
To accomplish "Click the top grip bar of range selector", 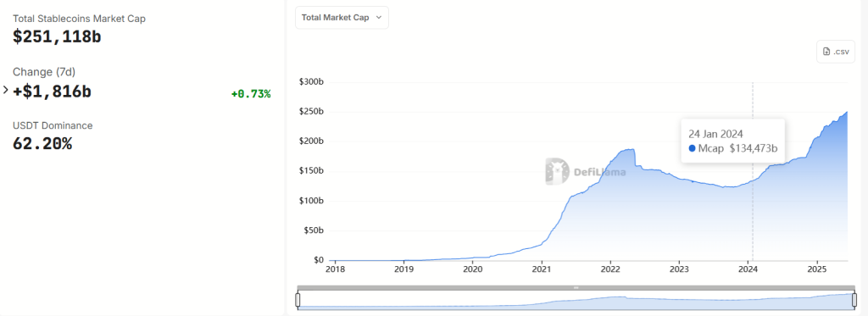I will pyautogui.click(x=576, y=288).
